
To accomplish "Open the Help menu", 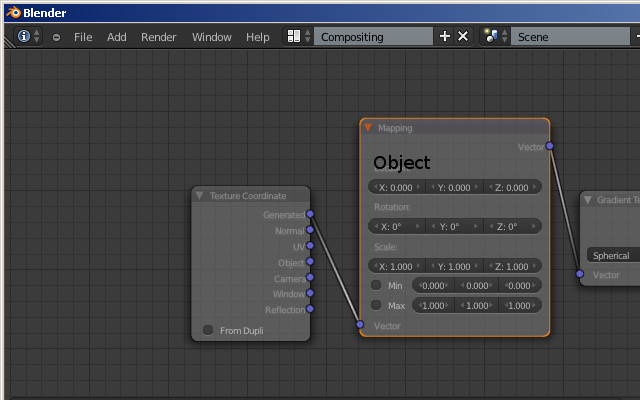I will pos(258,37).
